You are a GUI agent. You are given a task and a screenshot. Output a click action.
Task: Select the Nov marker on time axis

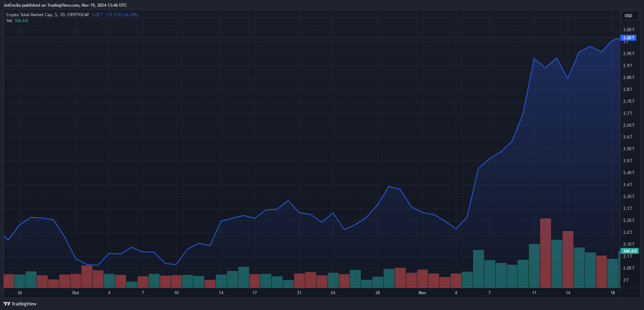[x=422, y=292]
